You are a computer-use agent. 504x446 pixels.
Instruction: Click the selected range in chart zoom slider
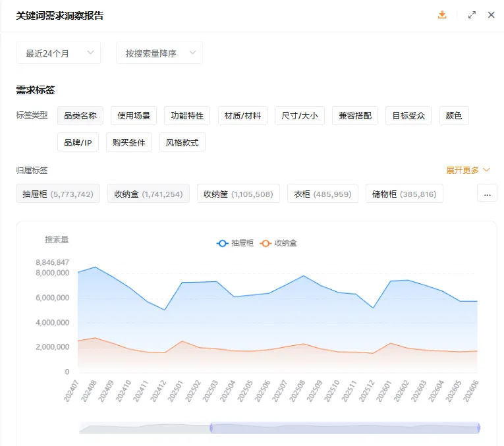[345, 428]
